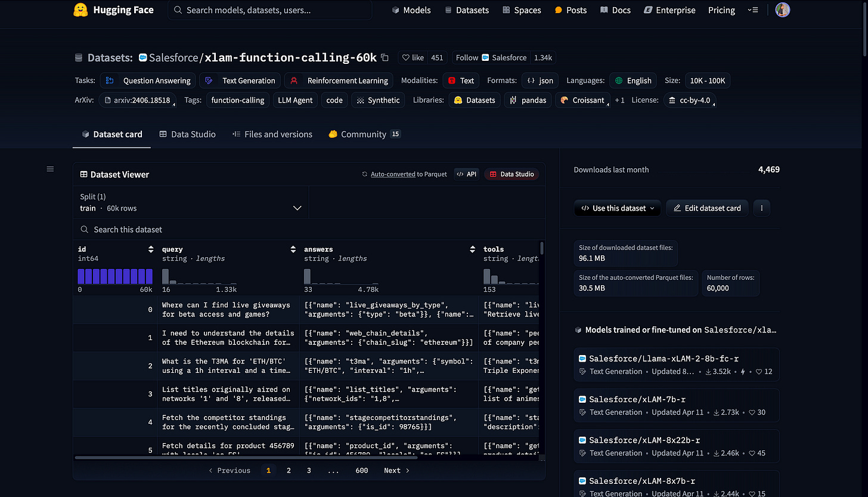868x497 pixels.
Task: Switch to the Data Studio tab
Action: [188, 134]
